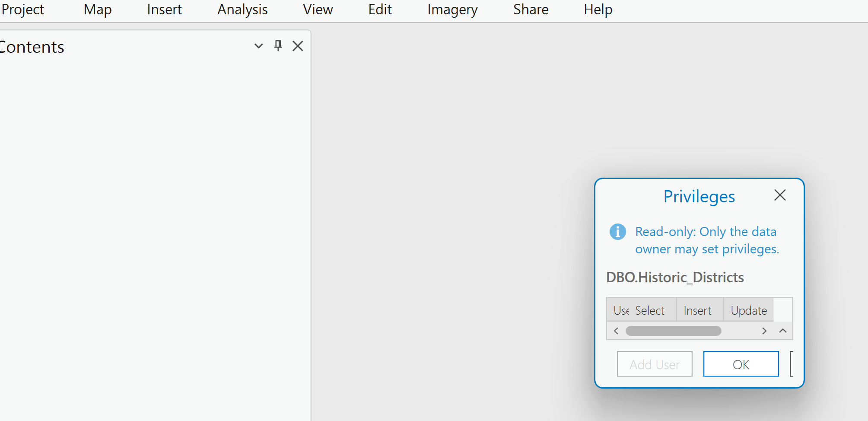868x421 pixels.
Task: Click the Add User button
Action: coord(654,364)
